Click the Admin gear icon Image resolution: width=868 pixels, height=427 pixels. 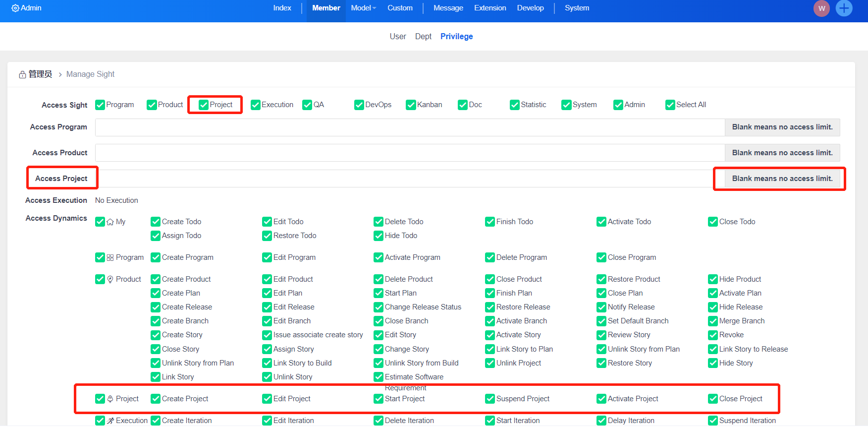point(15,8)
